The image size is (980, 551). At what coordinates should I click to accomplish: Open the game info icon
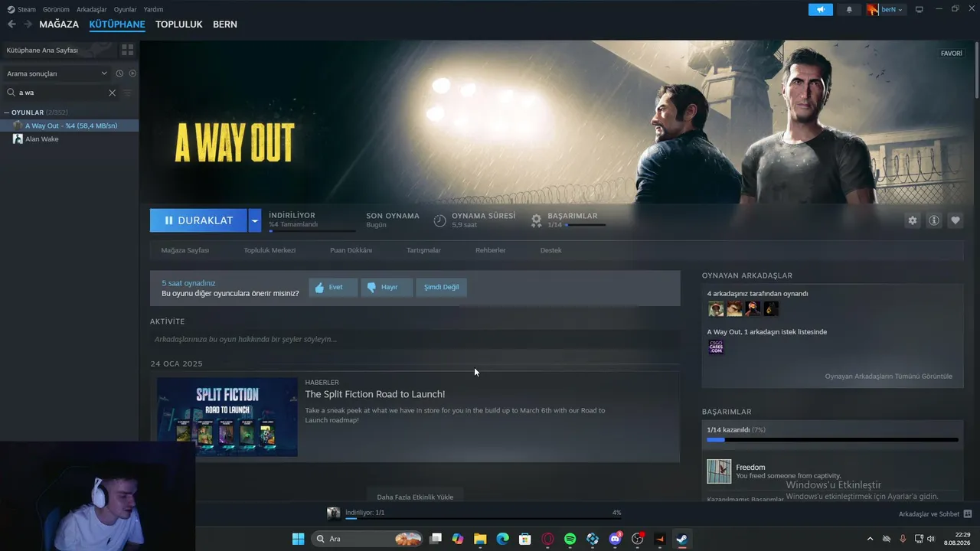pos(934,220)
